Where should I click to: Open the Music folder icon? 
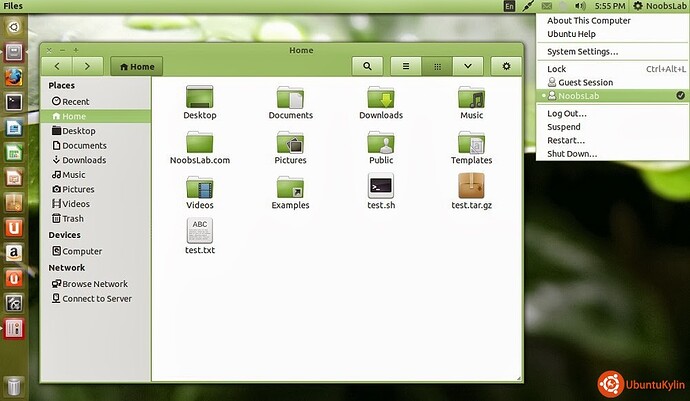tap(471, 98)
